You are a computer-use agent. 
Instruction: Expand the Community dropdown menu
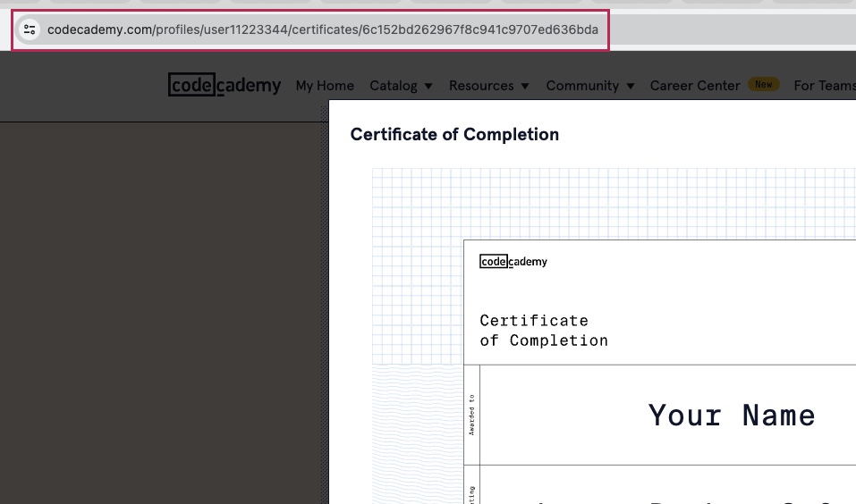(590, 86)
